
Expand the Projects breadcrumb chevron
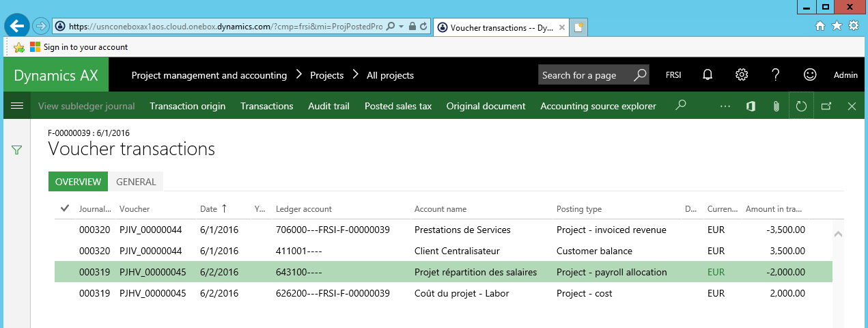355,75
